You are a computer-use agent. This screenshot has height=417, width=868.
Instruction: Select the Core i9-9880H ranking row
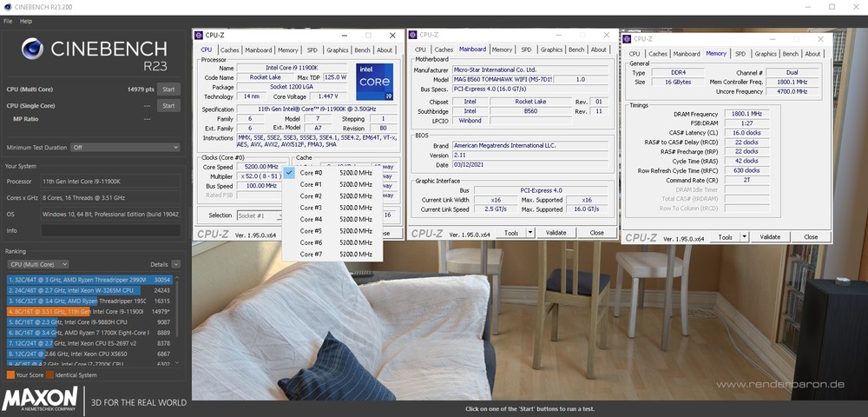(90, 321)
